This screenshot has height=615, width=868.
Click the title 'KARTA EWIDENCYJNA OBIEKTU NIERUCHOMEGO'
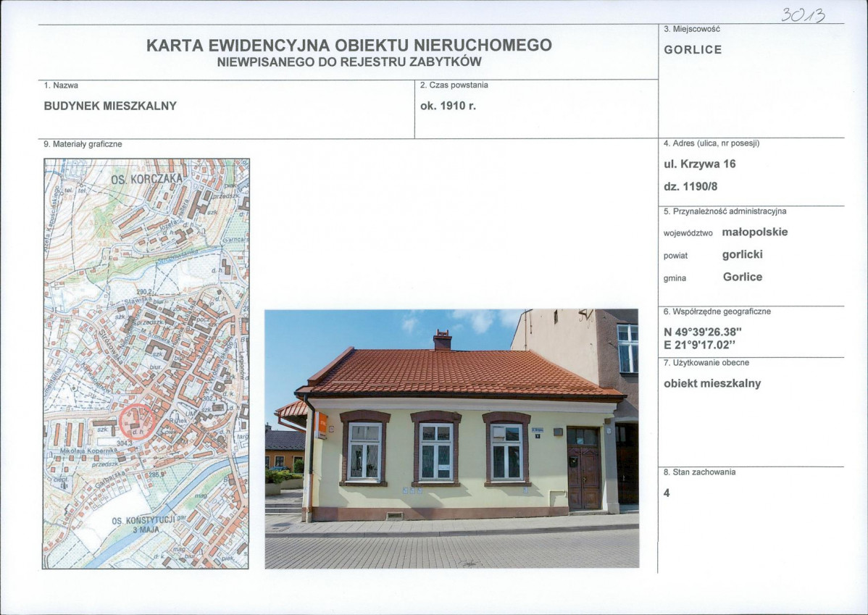349,45
